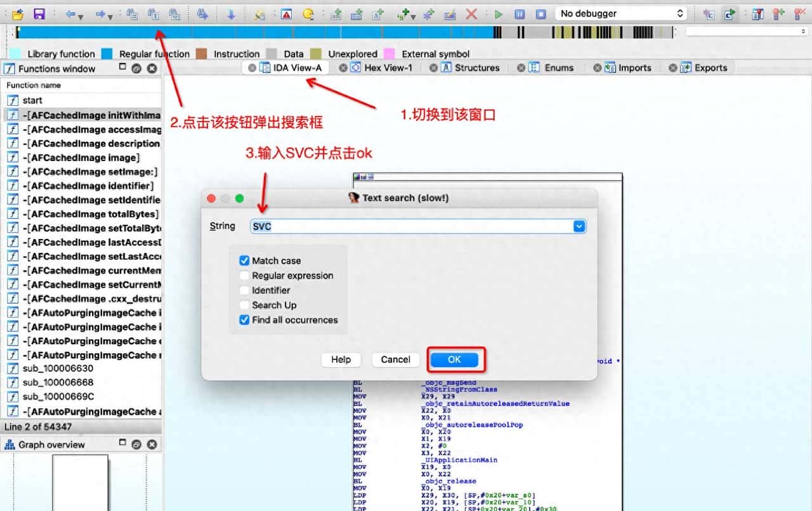
Task: Click the red warning triangle window icon
Action: point(286,13)
